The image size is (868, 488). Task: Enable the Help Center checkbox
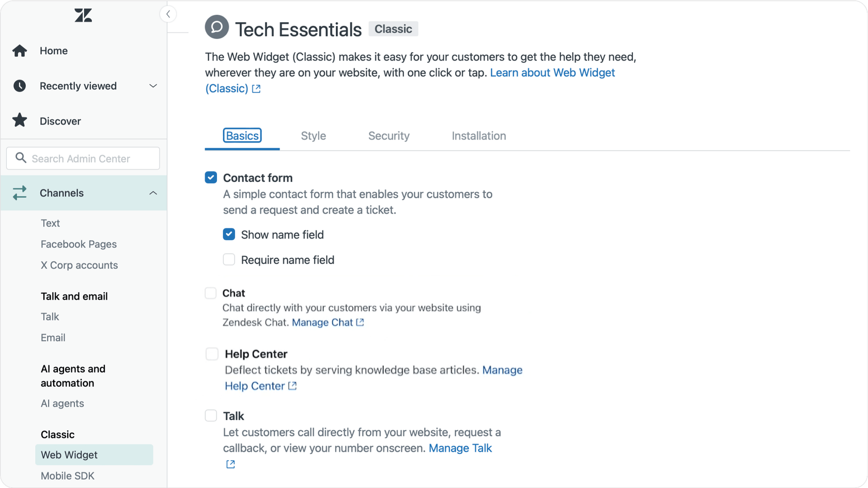(x=212, y=354)
